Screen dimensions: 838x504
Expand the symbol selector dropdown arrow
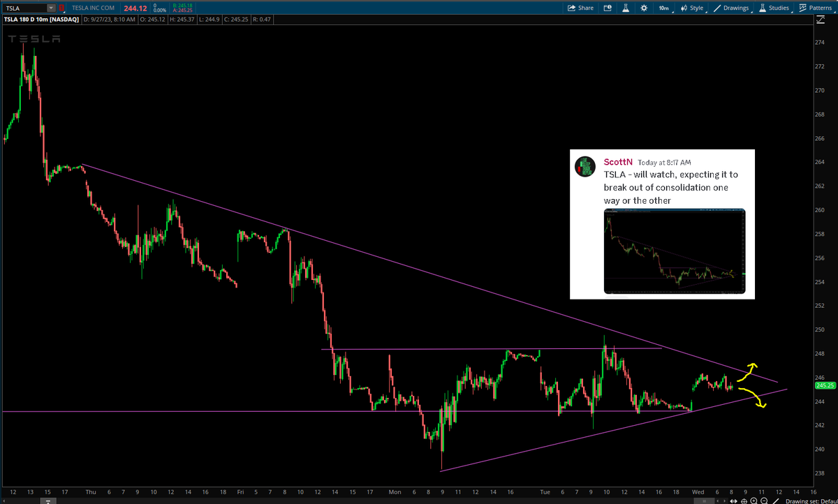coord(51,8)
